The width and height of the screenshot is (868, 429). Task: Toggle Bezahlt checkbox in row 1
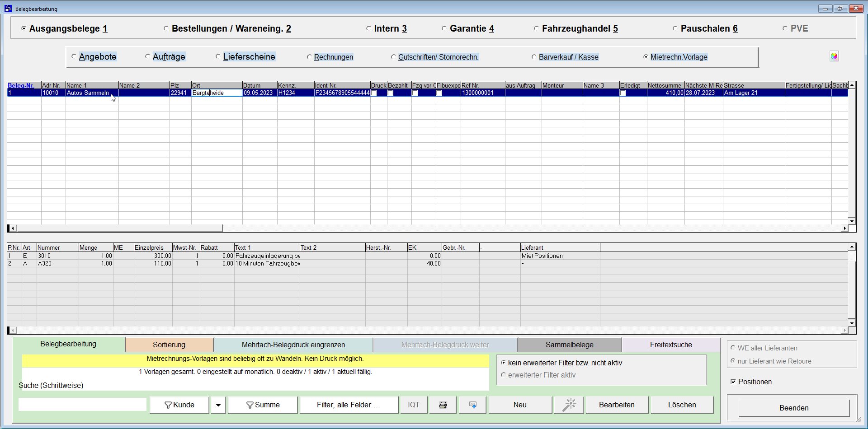click(x=391, y=93)
